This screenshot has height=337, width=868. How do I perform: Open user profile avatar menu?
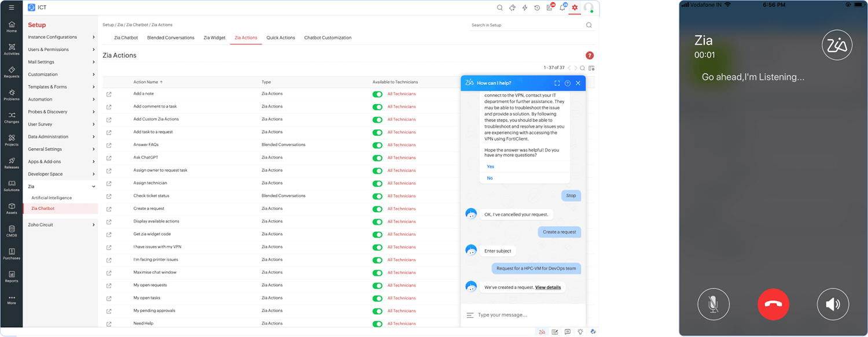pos(589,8)
